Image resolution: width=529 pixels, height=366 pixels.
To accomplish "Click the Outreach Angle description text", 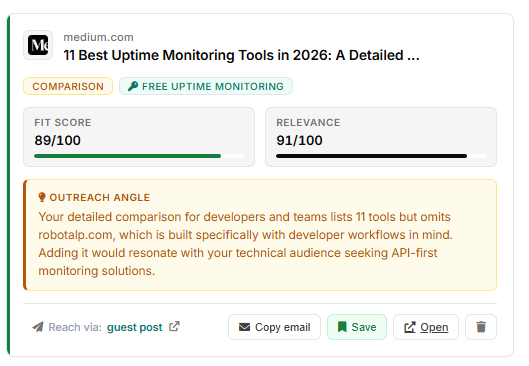I will coord(245,244).
